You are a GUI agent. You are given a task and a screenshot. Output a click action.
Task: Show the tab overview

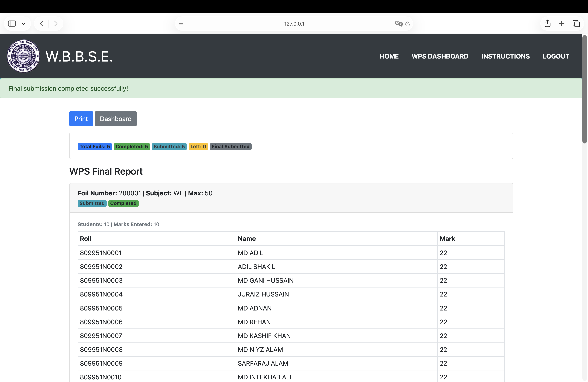click(576, 23)
